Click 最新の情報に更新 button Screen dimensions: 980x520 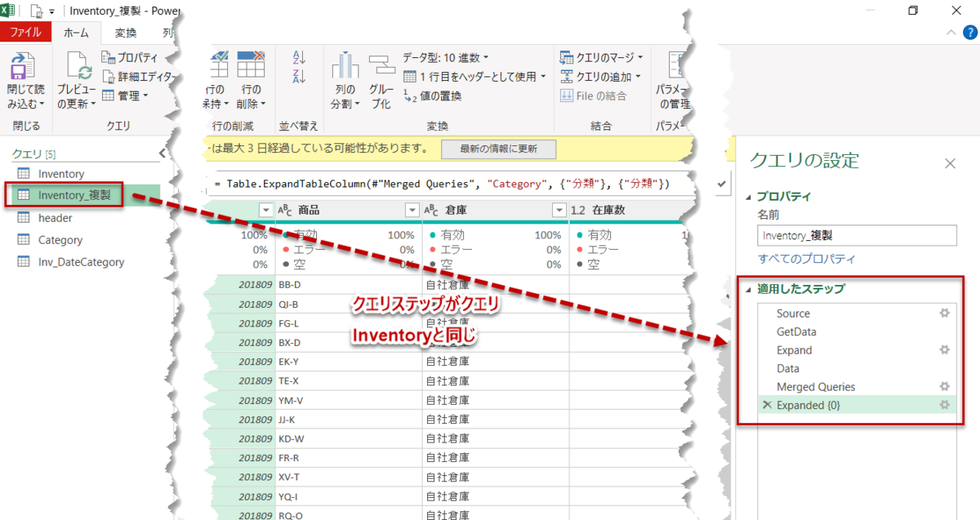point(498,149)
